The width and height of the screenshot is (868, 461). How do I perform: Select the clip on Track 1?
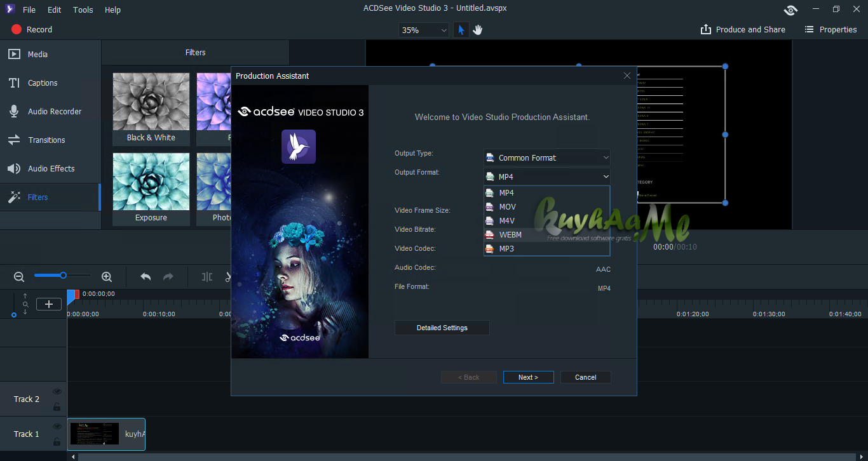(106, 434)
